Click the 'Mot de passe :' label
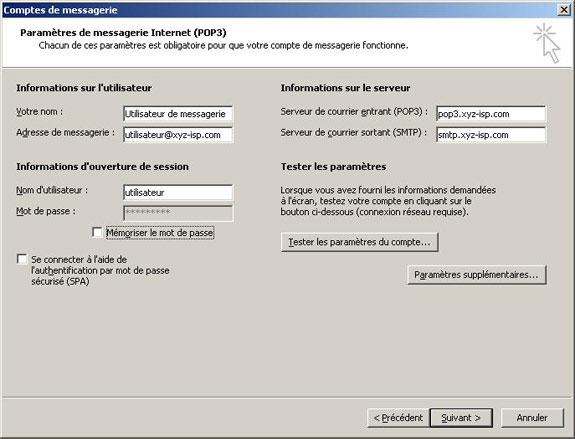 45,211
